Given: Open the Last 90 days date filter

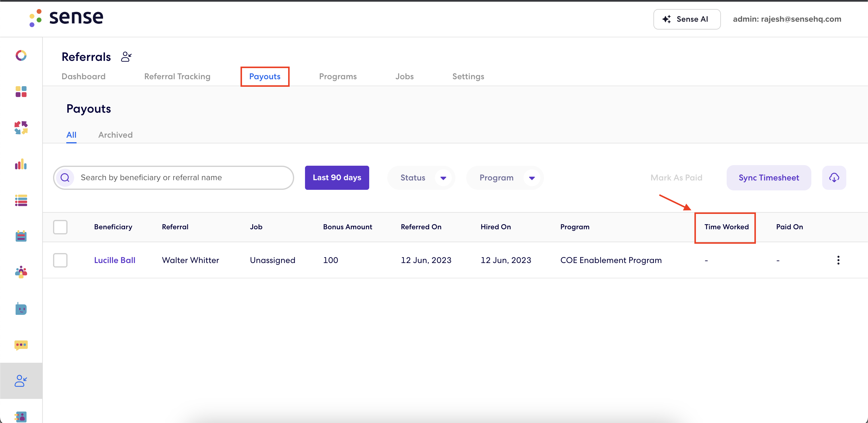Looking at the screenshot, I should pos(337,177).
